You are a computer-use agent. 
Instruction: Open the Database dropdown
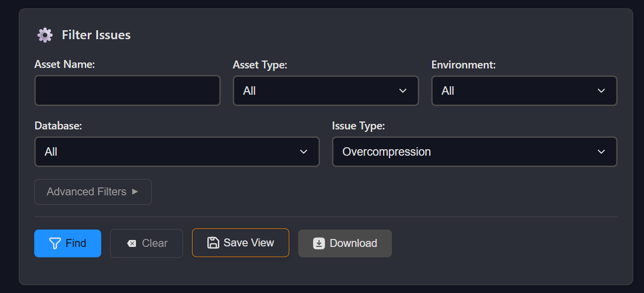[177, 152]
